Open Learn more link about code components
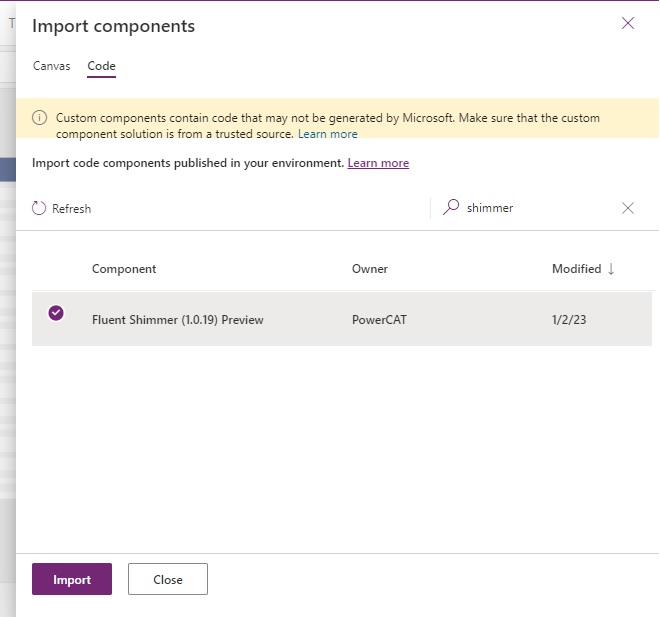Image resolution: width=660 pixels, height=617 pixels. click(378, 163)
